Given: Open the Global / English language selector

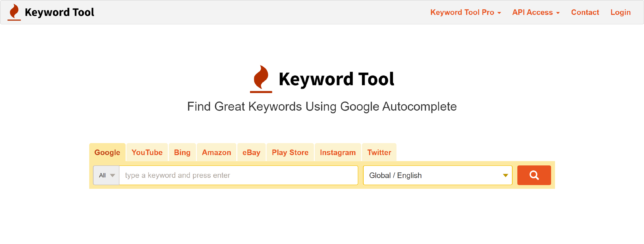Looking at the screenshot, I should [x=437, y=175].
